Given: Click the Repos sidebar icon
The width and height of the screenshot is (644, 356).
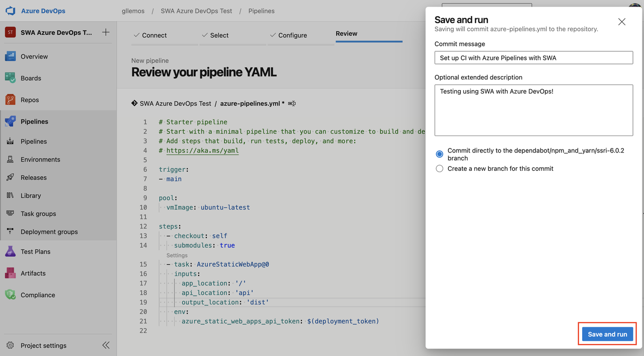Looking at the screenshot, I should pos(11,100).
